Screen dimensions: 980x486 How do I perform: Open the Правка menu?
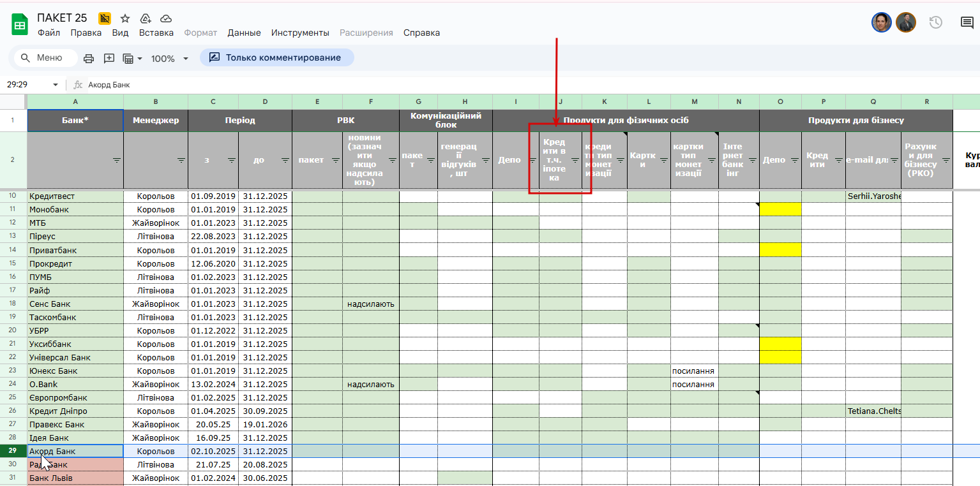pos(86,33)
